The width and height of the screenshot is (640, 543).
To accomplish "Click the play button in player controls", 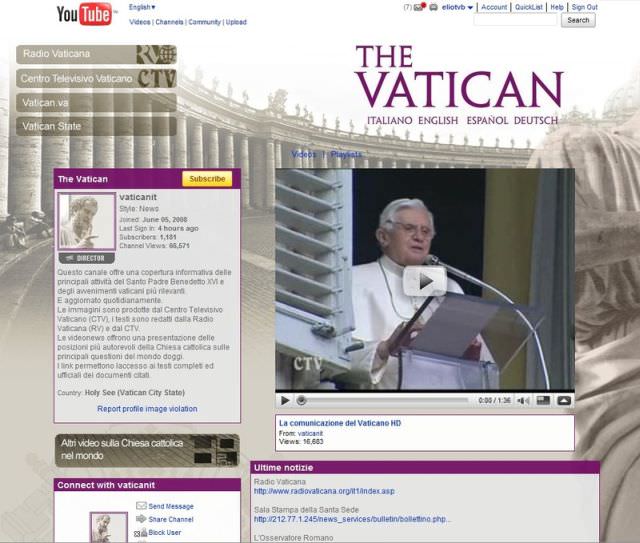I will click(285, 401).
